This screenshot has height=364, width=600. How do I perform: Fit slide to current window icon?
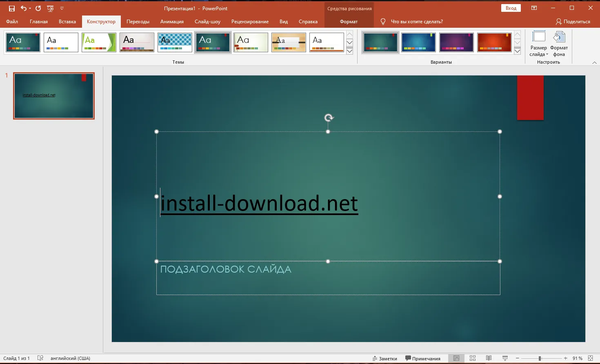[590, 358]
